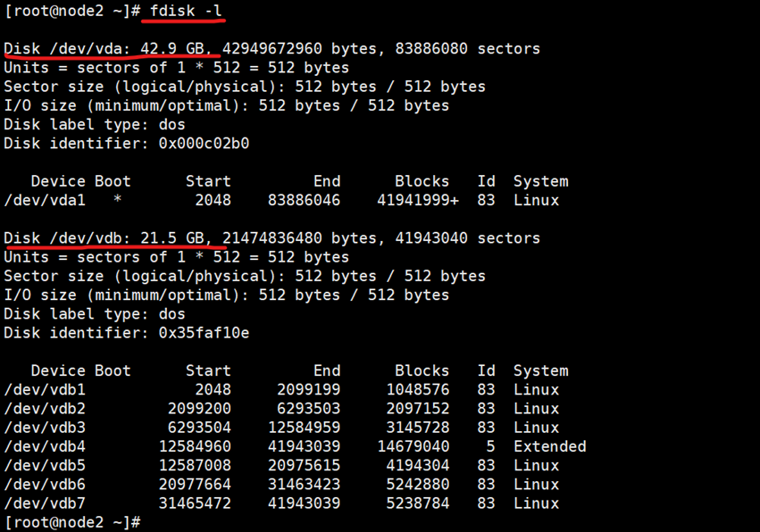The image size is (760, 532).
Task: Select the /dev/vdb3 partition entry
Action: [45, 428]
